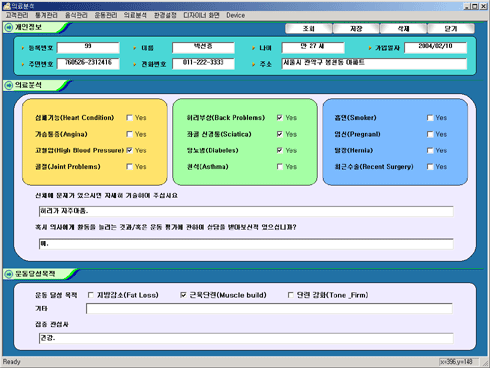Viewport: 490px width, 368px height.
Task: Click the 집중 관심사 field containing 건강
Action: [246, 338]
